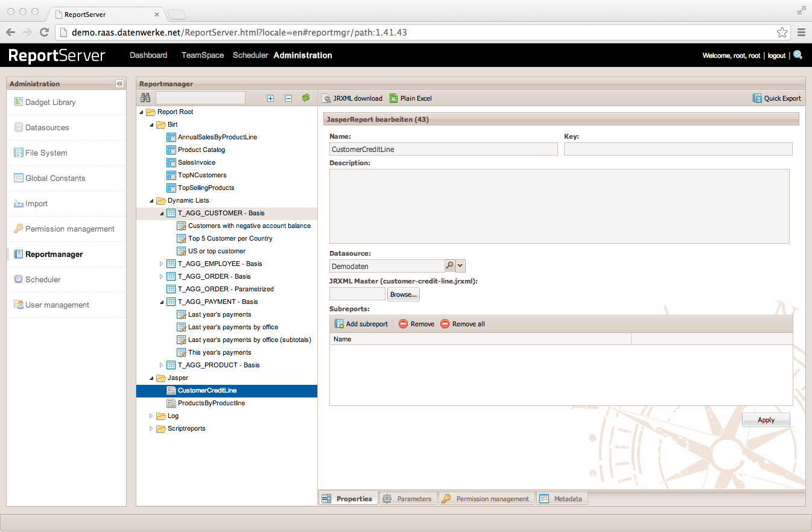
Task: Click the Import sidebar icon
Action: pyautogui.click(x=19, y=203)
